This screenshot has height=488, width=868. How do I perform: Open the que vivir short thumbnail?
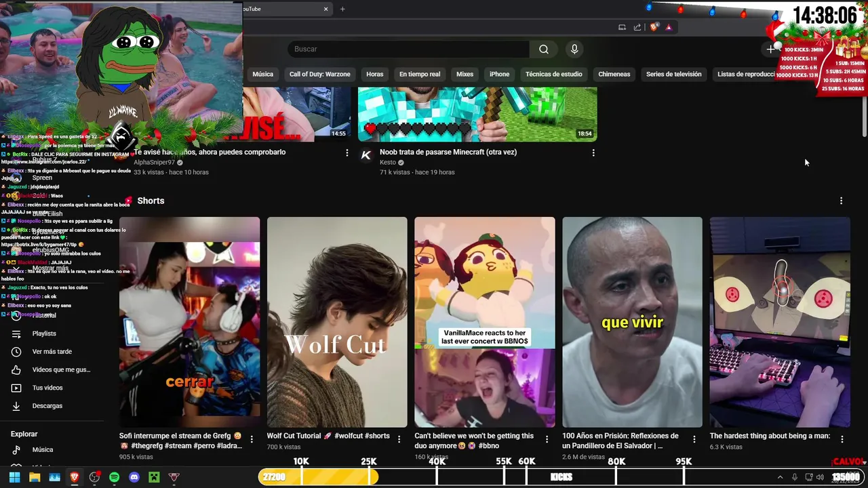[632, 323]
